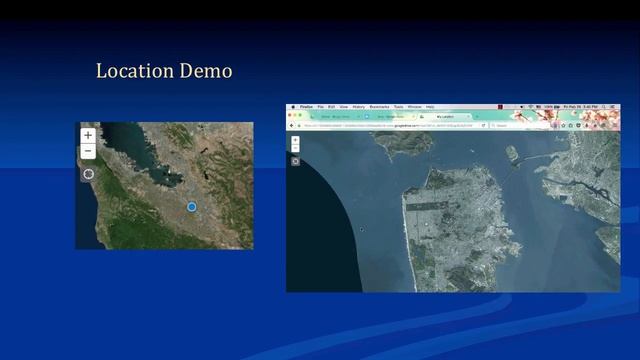Reload page using address bar reload icon
Screen dimensions: 640x360
click(x=483, y=126)
